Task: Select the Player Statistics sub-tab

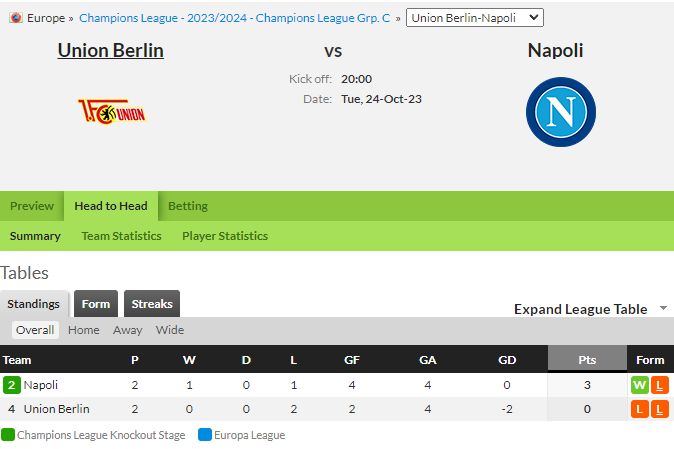Action: (x=225, y=236)
